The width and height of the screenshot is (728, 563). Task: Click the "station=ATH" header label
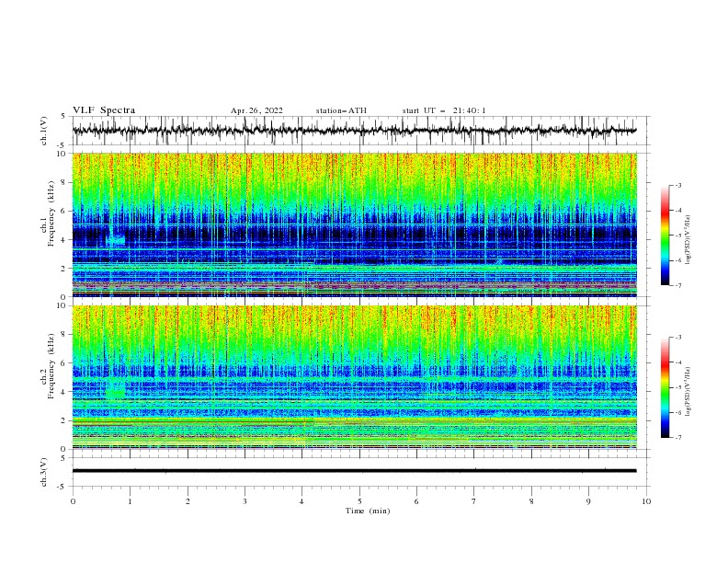341,110
